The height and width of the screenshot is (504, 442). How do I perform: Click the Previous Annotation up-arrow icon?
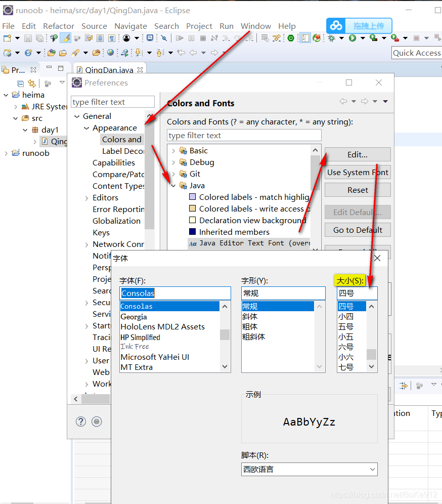(160, 53)
